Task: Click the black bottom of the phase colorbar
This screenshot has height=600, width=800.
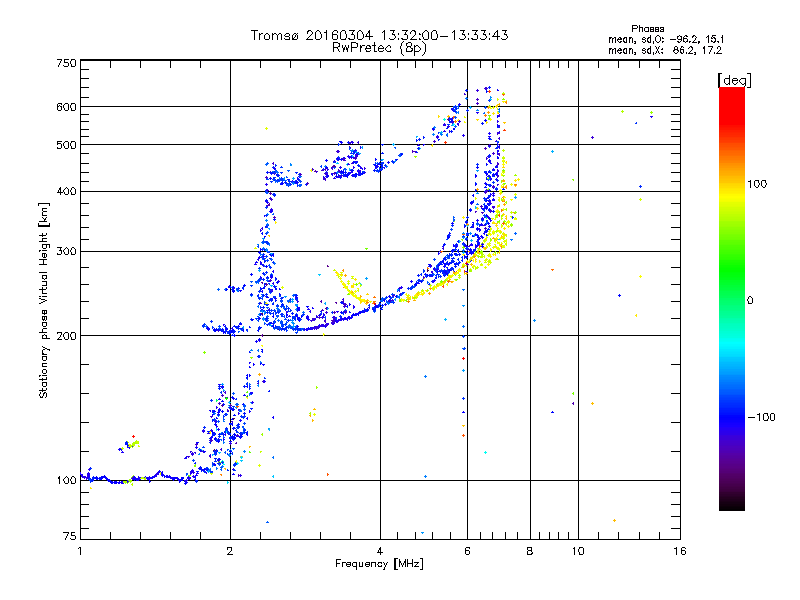Action: [732, 504]
